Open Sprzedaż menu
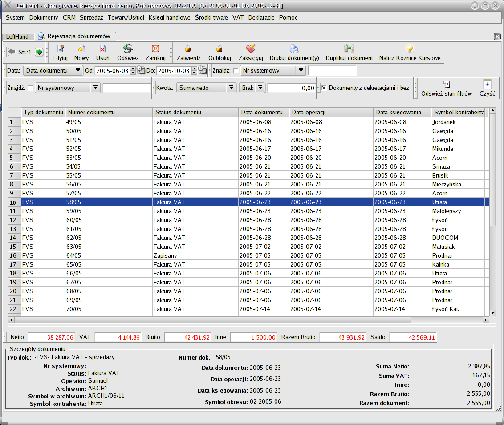504x425 pixels. click(91, 18)
